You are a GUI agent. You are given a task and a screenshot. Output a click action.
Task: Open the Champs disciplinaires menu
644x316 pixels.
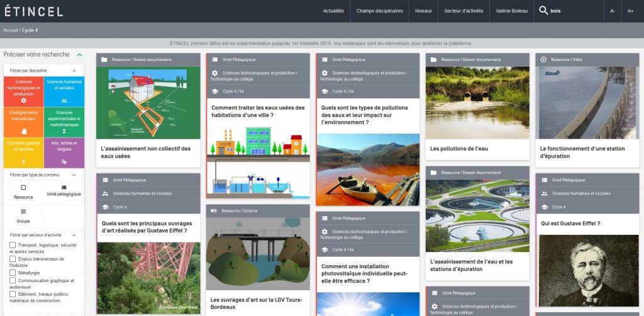click(x=379, y=11)
